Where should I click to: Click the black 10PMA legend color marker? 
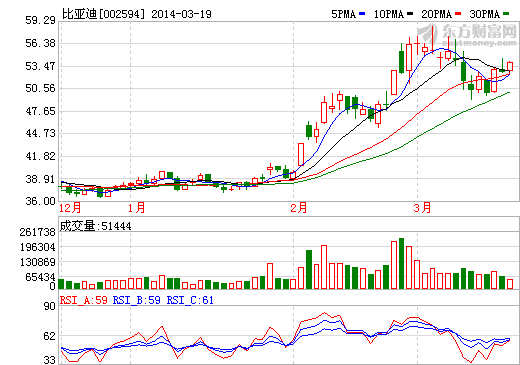[x=410, y=14]
